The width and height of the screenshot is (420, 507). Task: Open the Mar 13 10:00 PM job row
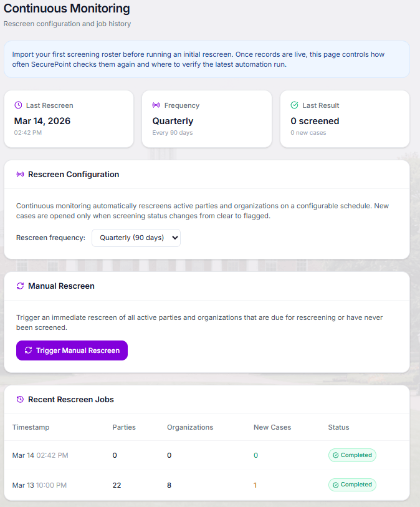click(207, 485)
